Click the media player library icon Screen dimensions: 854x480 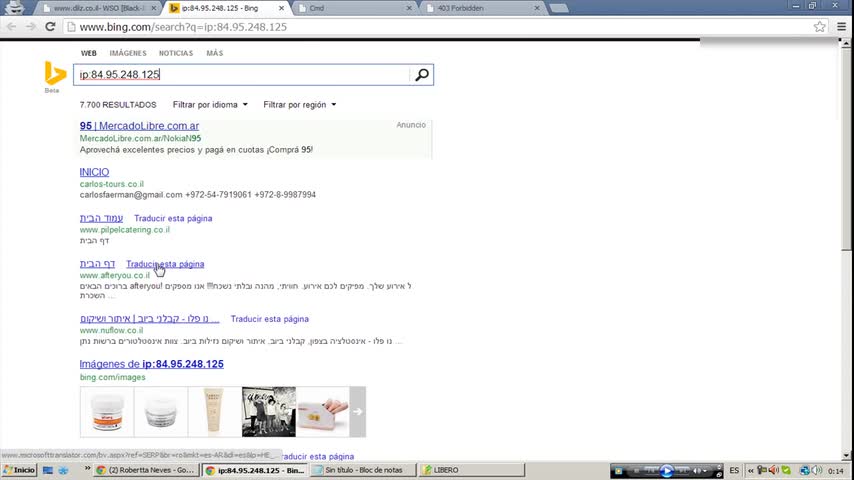[x=618, y=471]
